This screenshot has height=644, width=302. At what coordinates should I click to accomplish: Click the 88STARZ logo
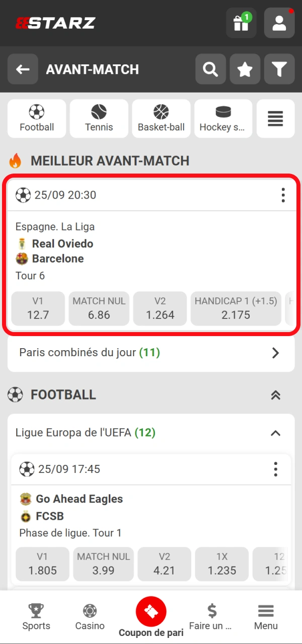(x=55, y=23)
